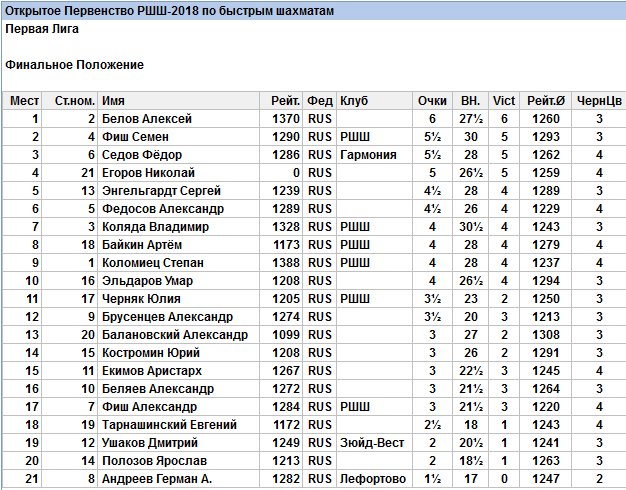Select player name 'Екимов Аристарх'

tap(152, 371)
